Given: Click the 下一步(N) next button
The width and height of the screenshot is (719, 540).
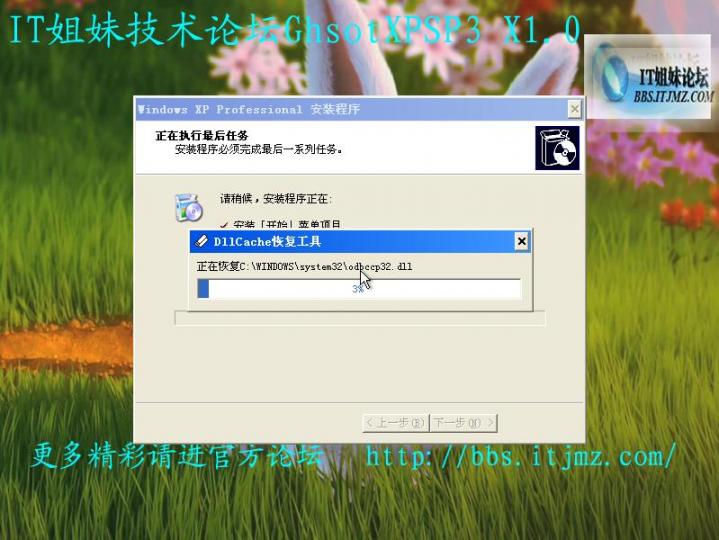Looking at the screenshot, I should coord(463,422).
